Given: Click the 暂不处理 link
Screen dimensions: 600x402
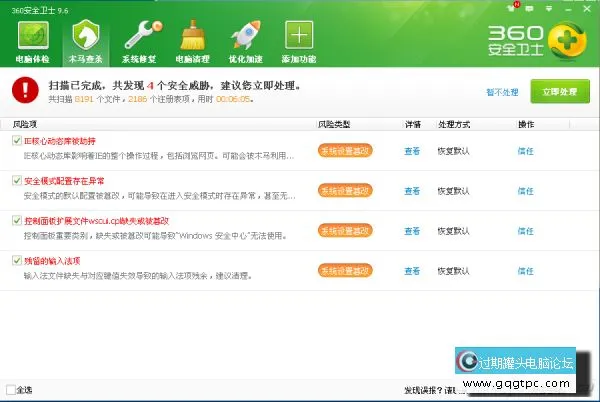Looking at the screenshot, I should (x=502, y=92).
